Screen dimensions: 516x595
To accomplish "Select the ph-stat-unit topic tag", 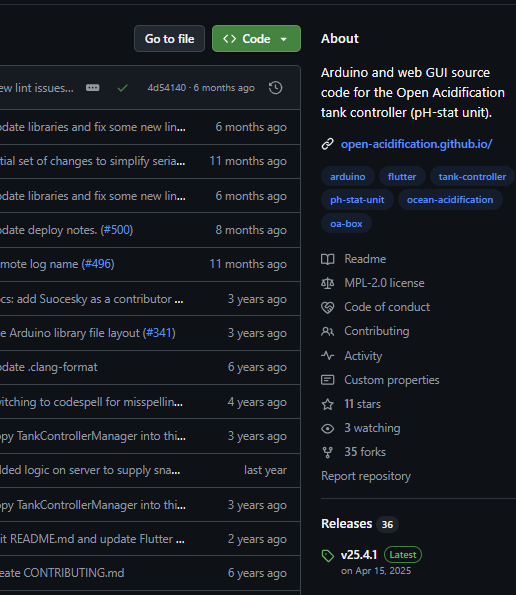I will (x=357, y=200).
